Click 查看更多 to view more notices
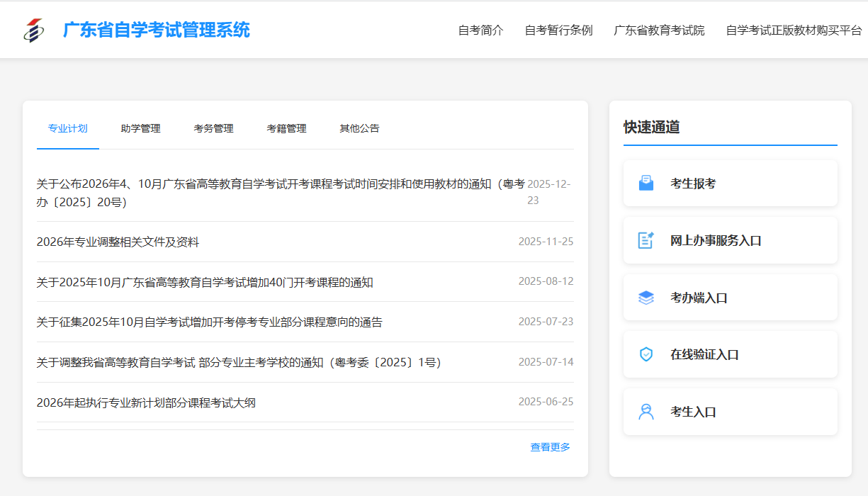The image size is (868, 496). [550, 447]
